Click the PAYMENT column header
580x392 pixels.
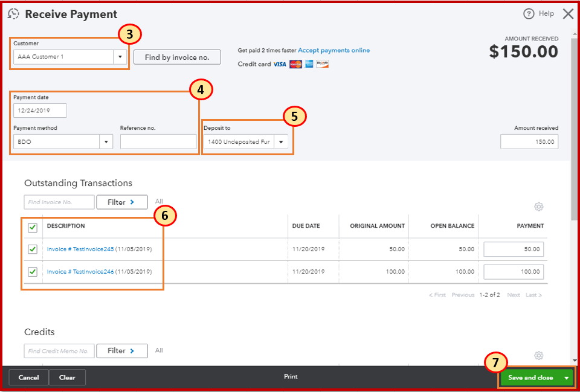click(x=530, y=226)
